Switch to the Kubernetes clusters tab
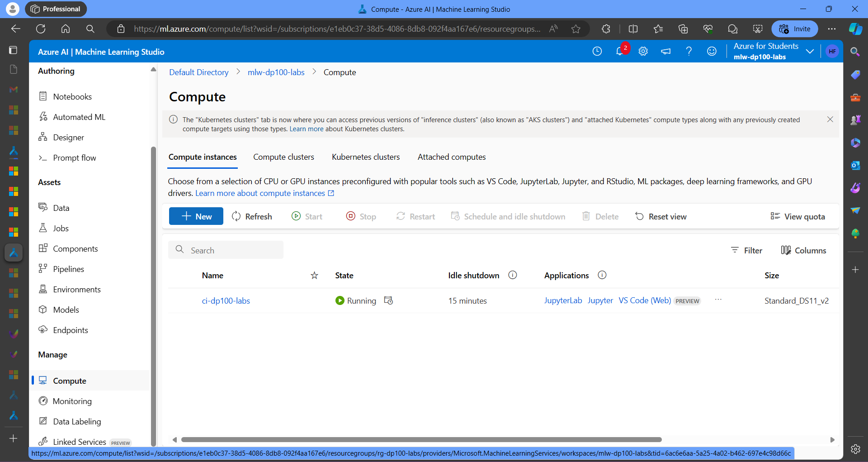The image size is (868, 462). coord(366,157)
